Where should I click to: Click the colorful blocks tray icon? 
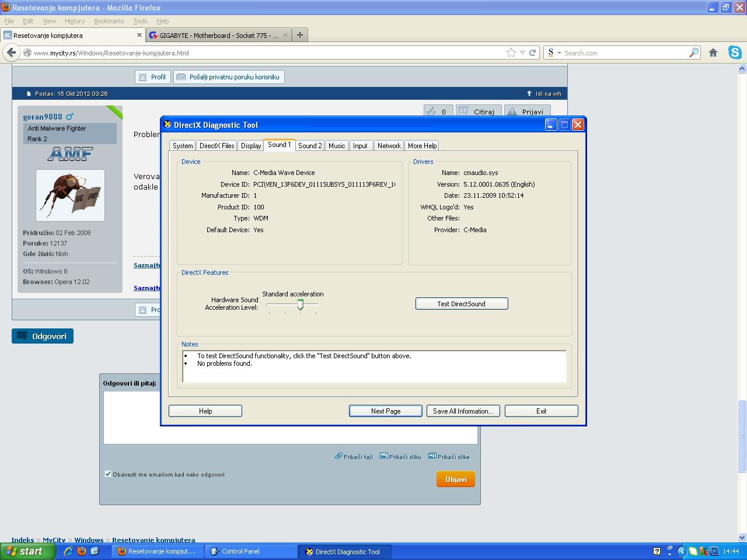point(703,551)
